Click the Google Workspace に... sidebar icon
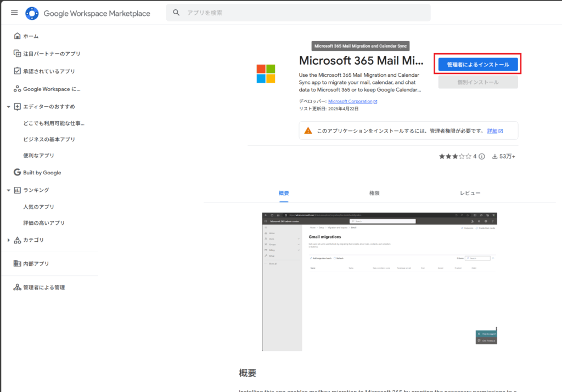This screenshot has width=562, height=392. [17, 89]
